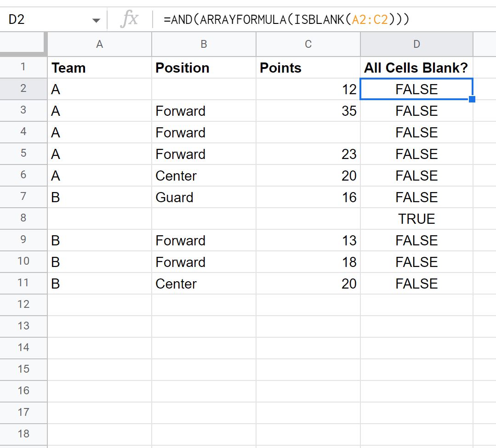Click the 'Forward' cell in row 9

point(204,241)
